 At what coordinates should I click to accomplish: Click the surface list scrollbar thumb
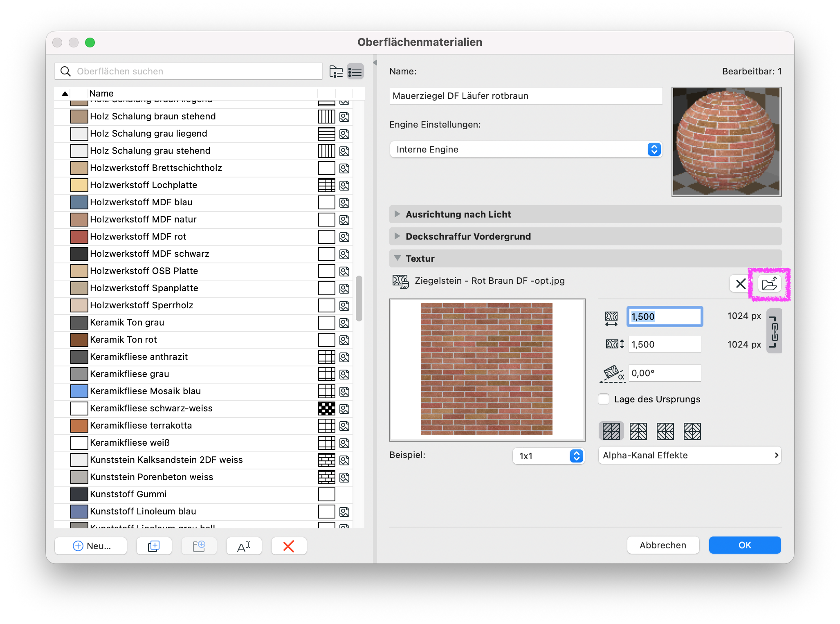point(359,299)
